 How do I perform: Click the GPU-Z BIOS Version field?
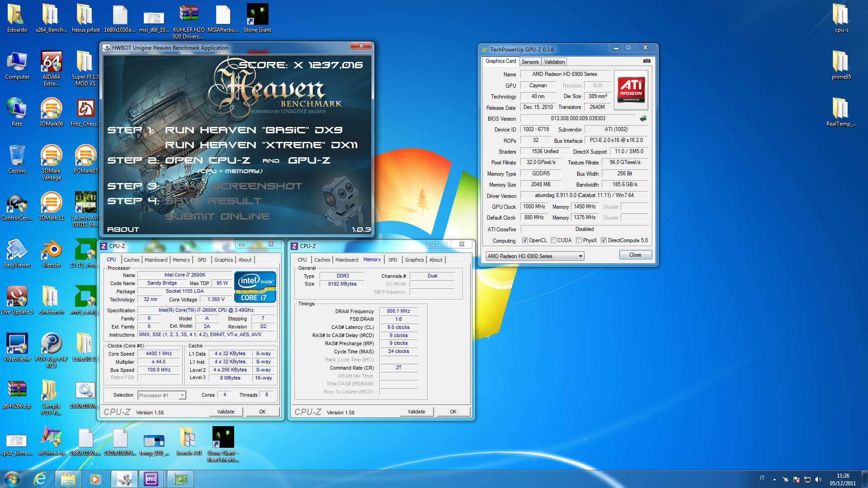coord(578,118)
